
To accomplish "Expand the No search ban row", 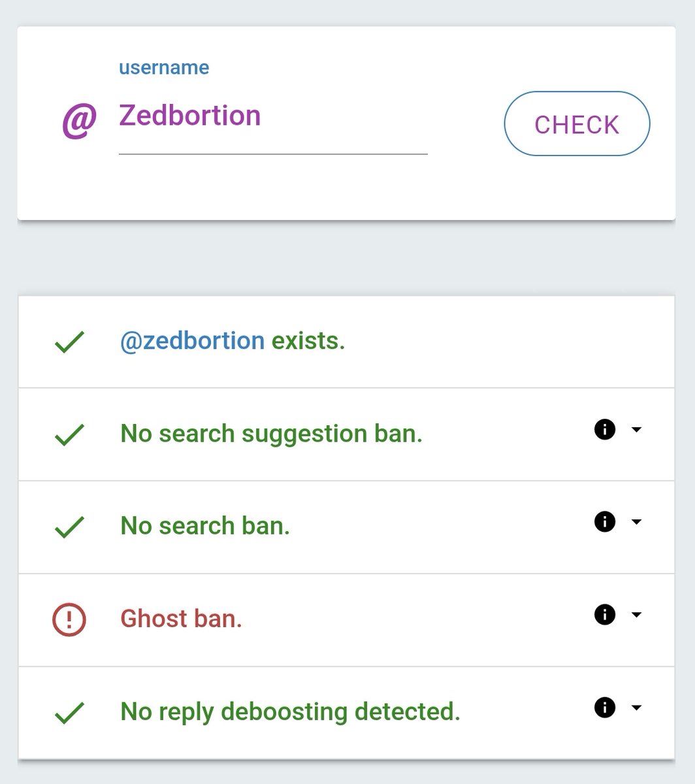I will pyautogui.click(x=636, y=522).
